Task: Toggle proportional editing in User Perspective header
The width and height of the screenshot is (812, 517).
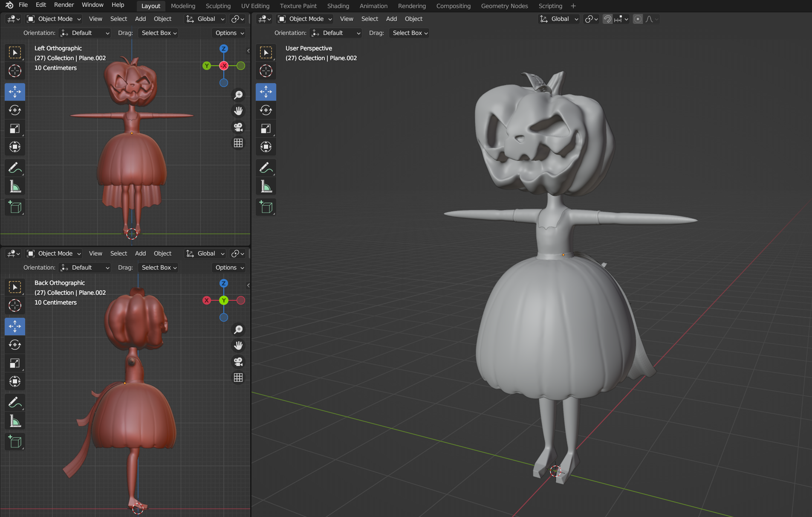Action: (x=638, y=19)
